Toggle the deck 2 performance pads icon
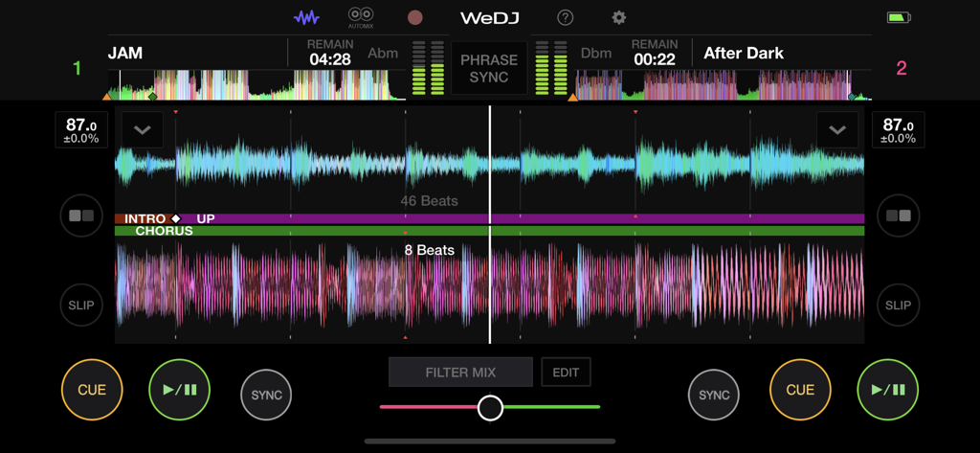Image resolution: width=980 pixels, height=453 pixels. click(898, 215)
